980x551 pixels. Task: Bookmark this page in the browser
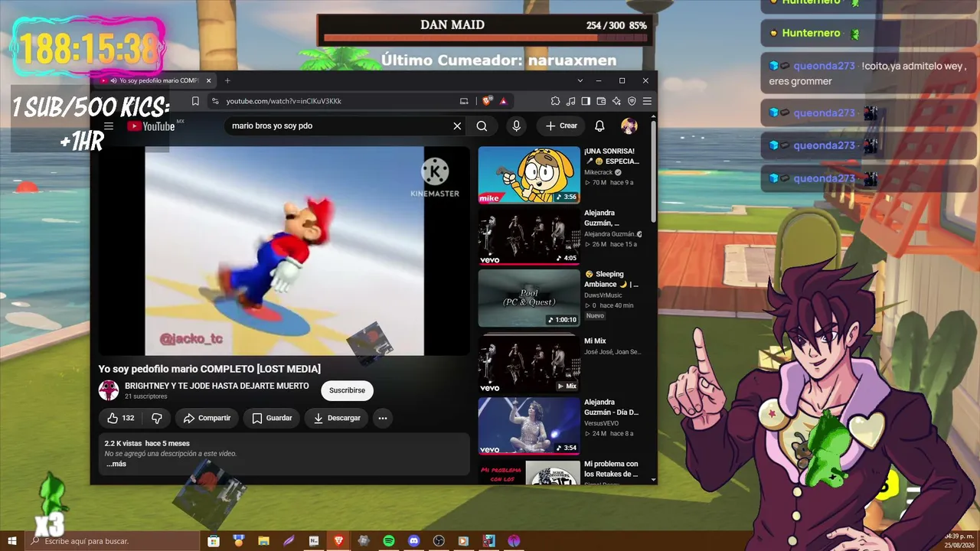(195, 101)
